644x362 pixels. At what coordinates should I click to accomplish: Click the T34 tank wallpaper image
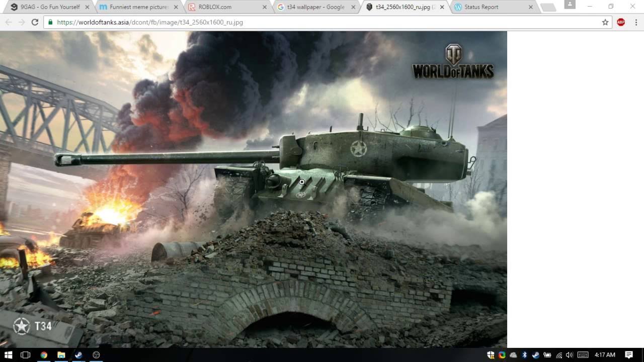tap(254, 189)
